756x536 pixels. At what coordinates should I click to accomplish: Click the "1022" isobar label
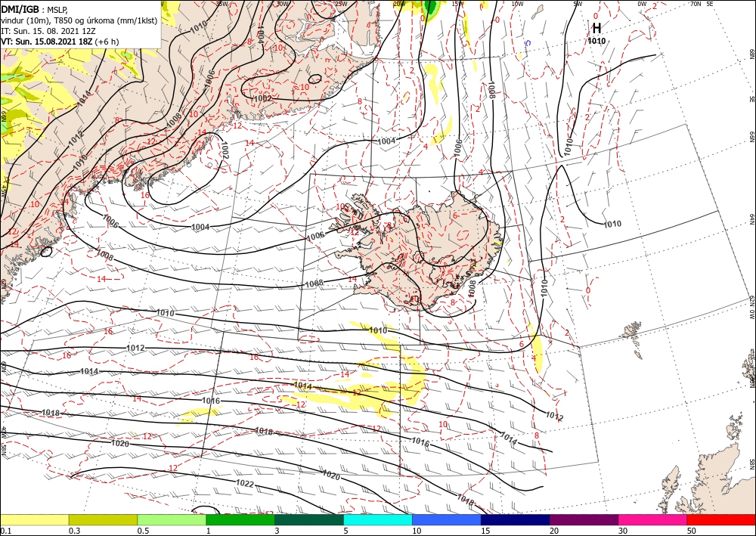245,484
